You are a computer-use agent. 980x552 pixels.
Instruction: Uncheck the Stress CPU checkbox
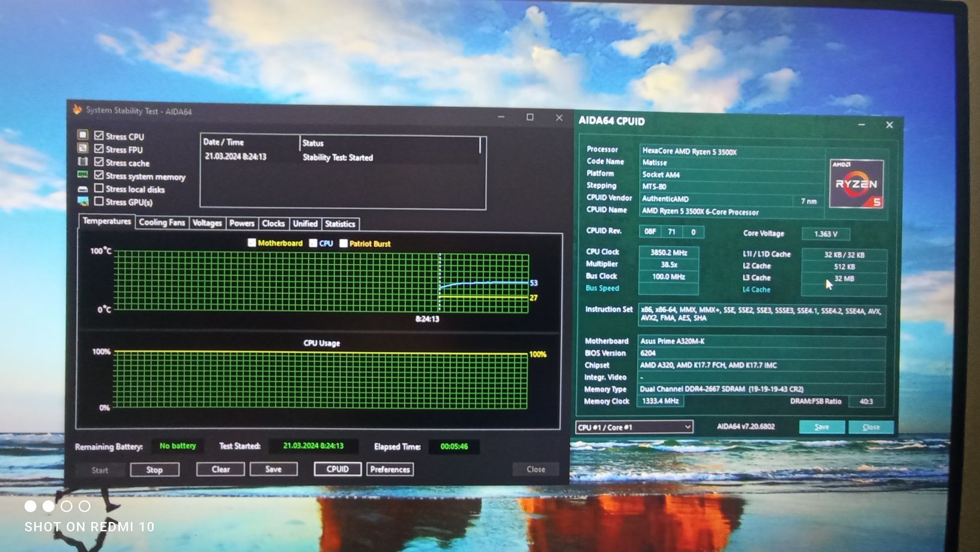pyautogui.click(x=99, y=136)
